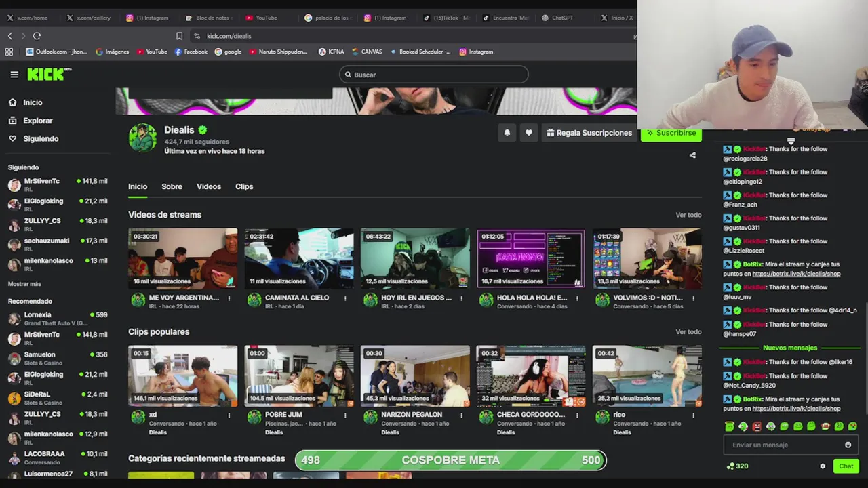The height and width of the screenshot is (488, 868).
Task: Open the CANVAS bookmark
Action: tap(367, 52)
